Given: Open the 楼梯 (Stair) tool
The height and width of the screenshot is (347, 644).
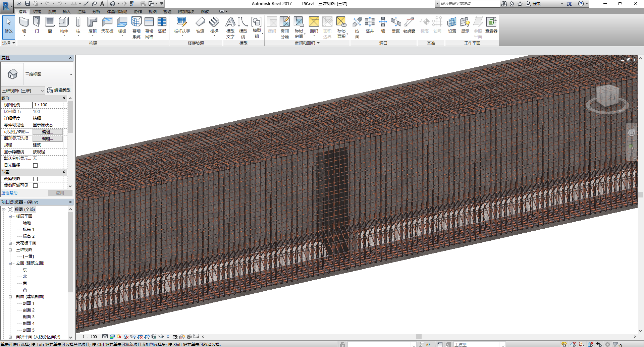Looking at the screenshot, I should click(x=215, y=25).
